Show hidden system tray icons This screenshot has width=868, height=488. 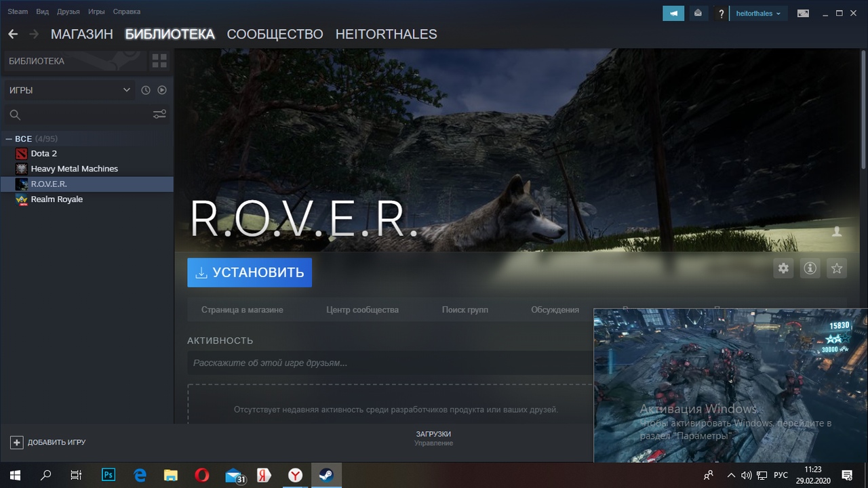click(x=731, y=475)
